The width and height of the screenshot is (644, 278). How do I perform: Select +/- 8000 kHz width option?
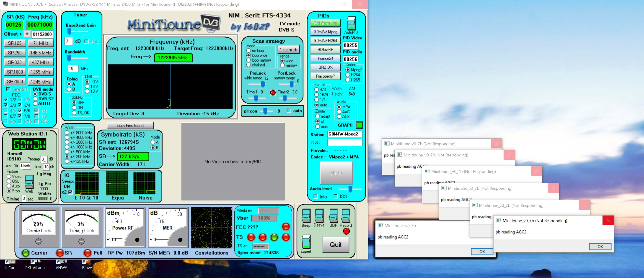[x=67, y=133]
